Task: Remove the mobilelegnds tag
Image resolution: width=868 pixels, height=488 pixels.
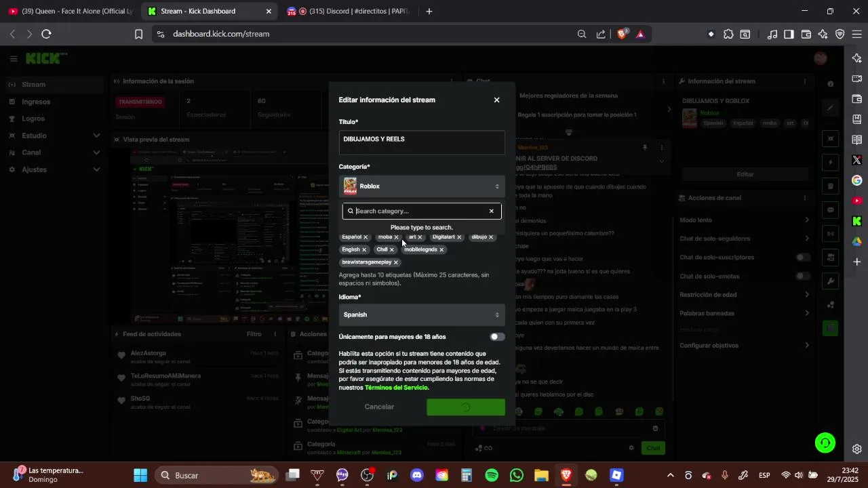Action: pos(441,249)
